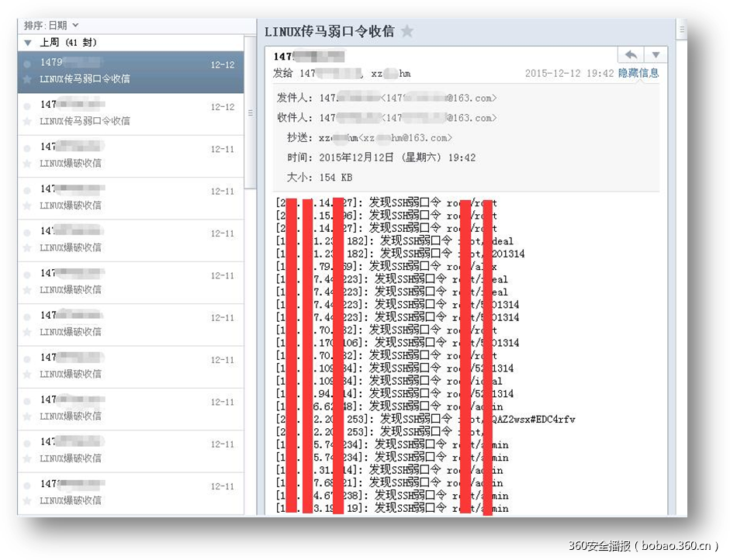Select the second LINUX传马弱口令收信 email
The width and height of the screenshot is (730, 560).
pyautogui.click(x=124, y=112)
